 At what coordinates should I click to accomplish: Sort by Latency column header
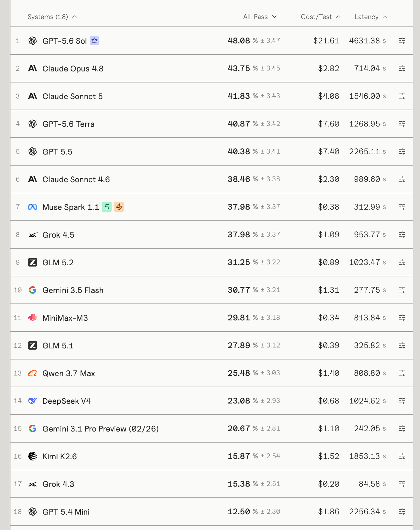click(371, 17)
